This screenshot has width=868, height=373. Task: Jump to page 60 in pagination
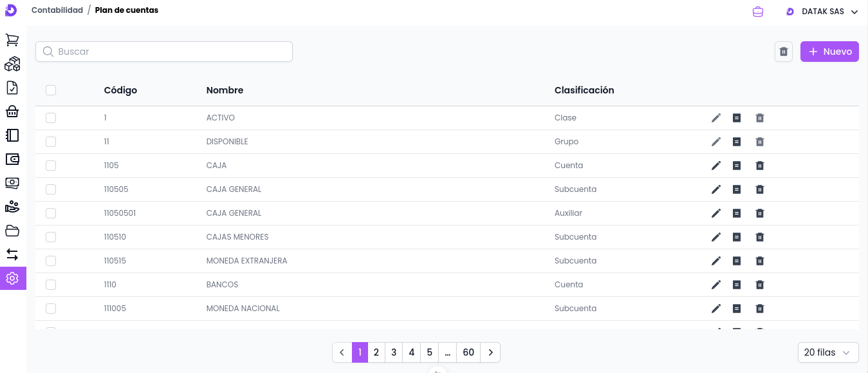click(x=468, y=352)
